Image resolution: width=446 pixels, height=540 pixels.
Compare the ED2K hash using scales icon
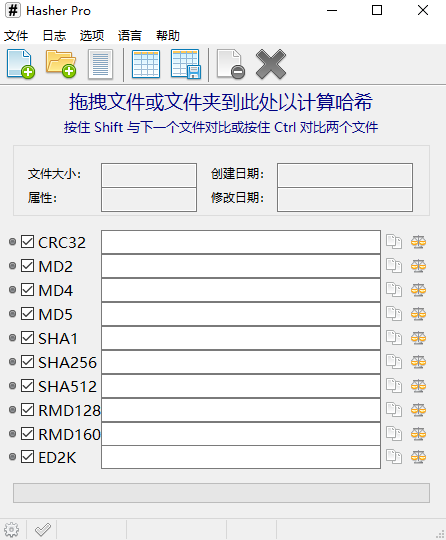tap(418, 457)
